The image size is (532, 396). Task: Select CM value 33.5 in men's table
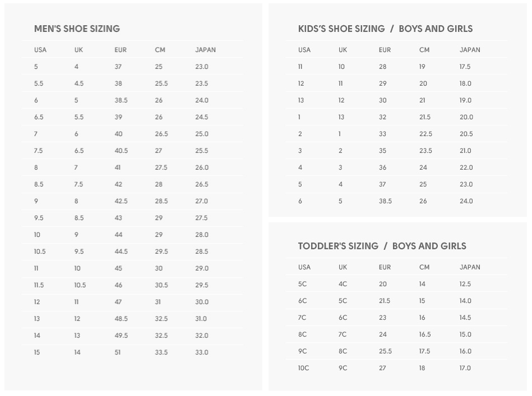point(161,352)
